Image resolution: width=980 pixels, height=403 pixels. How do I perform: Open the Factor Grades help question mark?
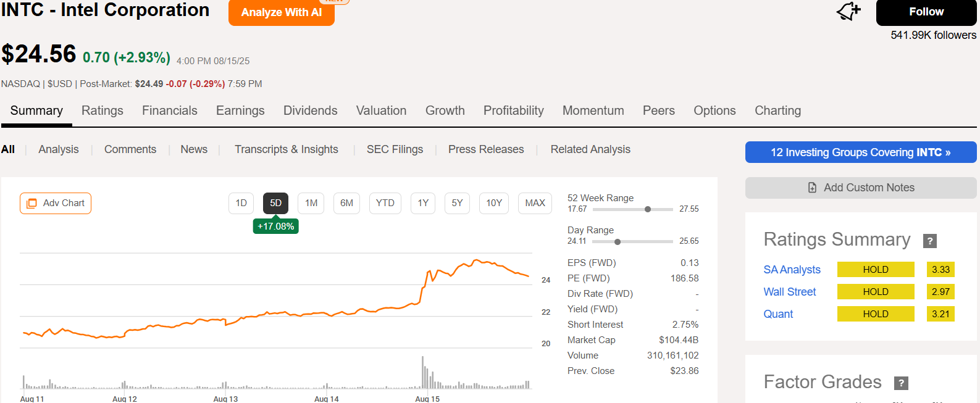(902, 383)
